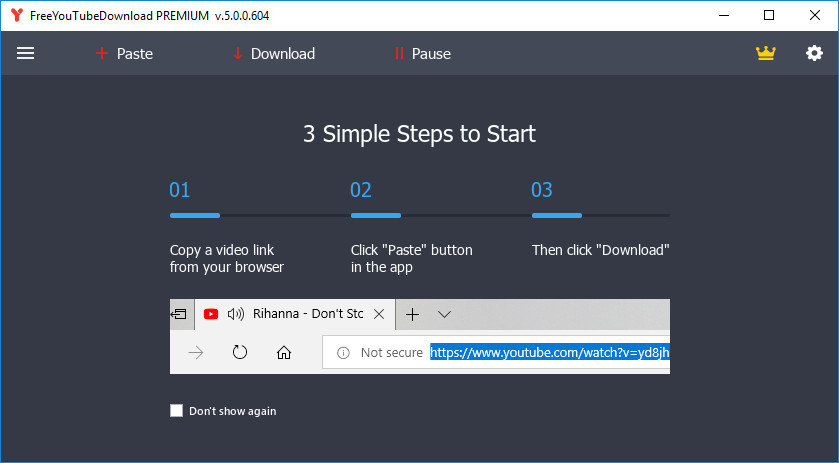Expand the tab list chevron beside plus
The image size is (839, 463).
pos(444,314)
